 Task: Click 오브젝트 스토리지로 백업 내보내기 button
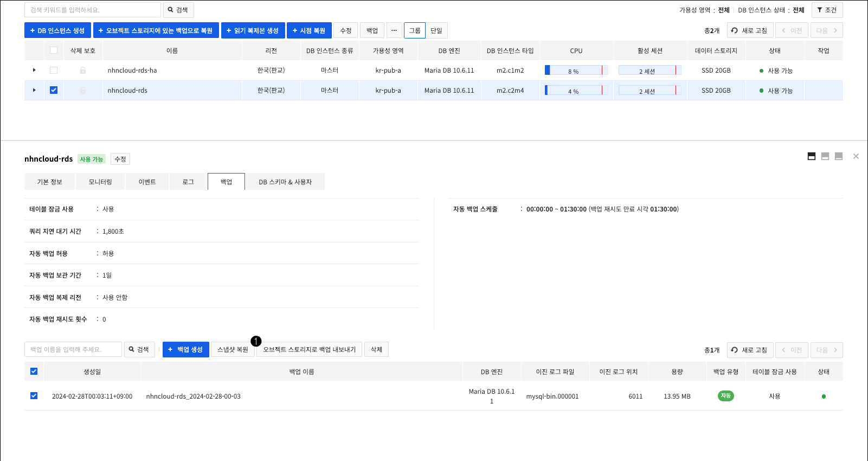coord(310,349)
